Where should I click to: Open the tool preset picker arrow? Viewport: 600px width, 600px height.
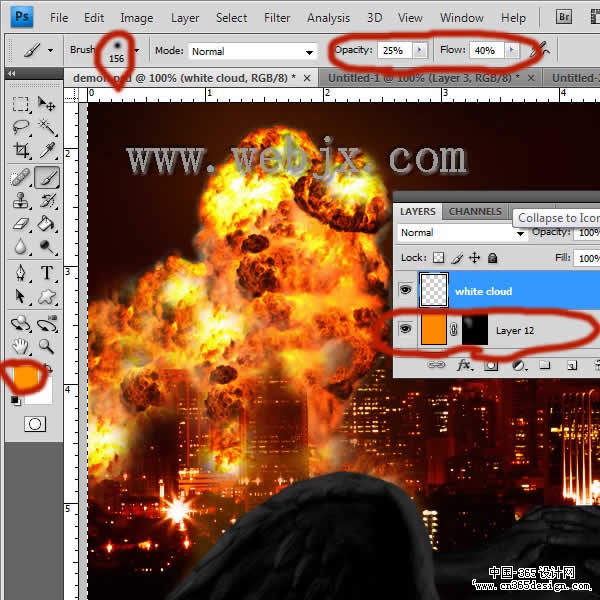tap(51, 50)
